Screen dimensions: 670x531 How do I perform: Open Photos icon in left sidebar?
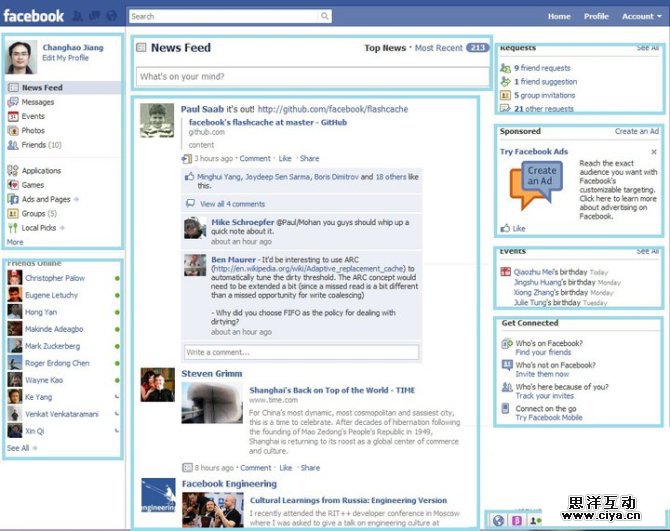click(x=13, y=131)
